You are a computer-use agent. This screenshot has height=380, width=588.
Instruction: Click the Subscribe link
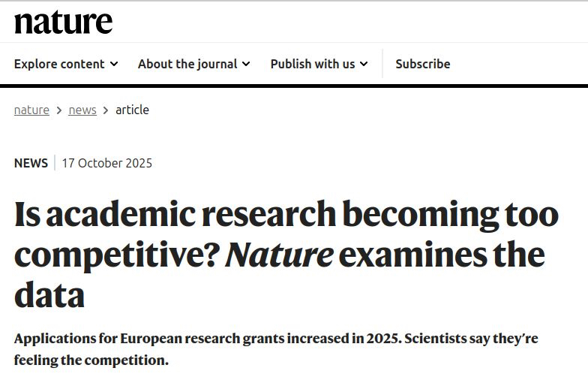[423, 64]
